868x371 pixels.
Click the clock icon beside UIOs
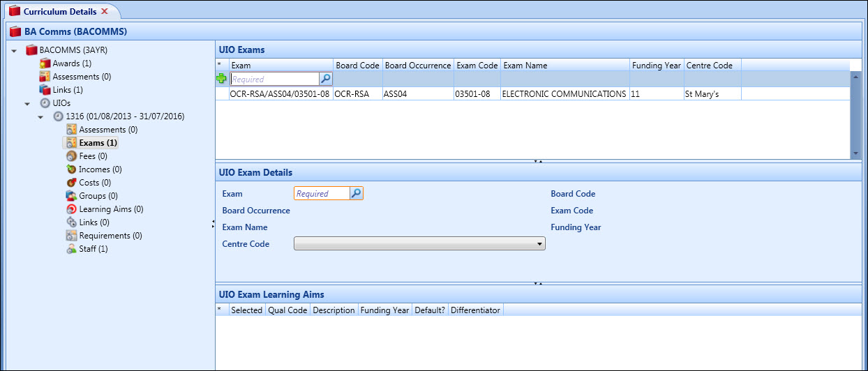pyautogui.click(x=45, y=103)
